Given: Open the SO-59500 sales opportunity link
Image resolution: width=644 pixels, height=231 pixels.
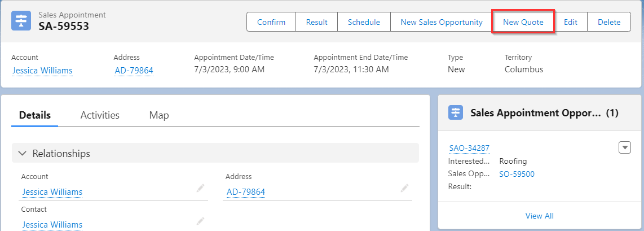Looking at the screenshot, I should point(517,174).
